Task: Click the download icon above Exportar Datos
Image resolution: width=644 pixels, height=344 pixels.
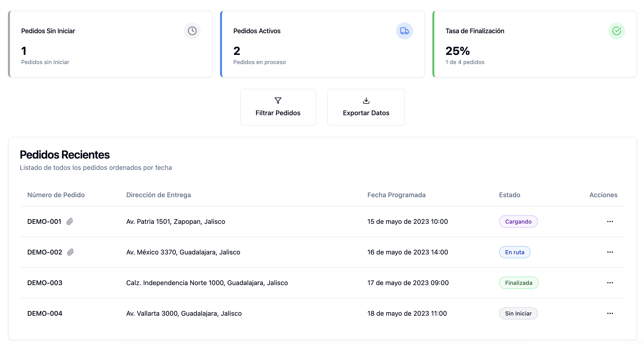Action: (x=366, y=101)
